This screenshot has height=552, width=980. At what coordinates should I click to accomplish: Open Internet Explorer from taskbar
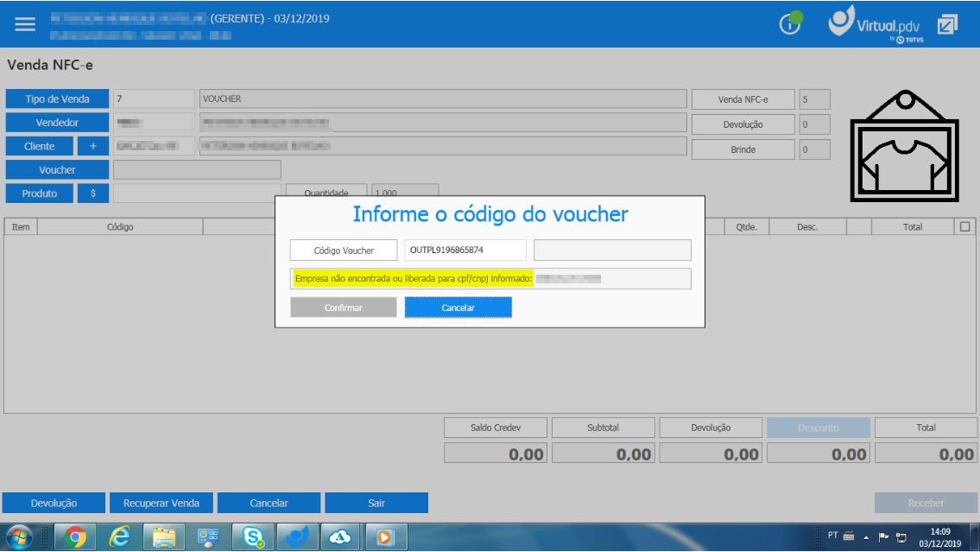pyautogui.click(x=119, y=537)
